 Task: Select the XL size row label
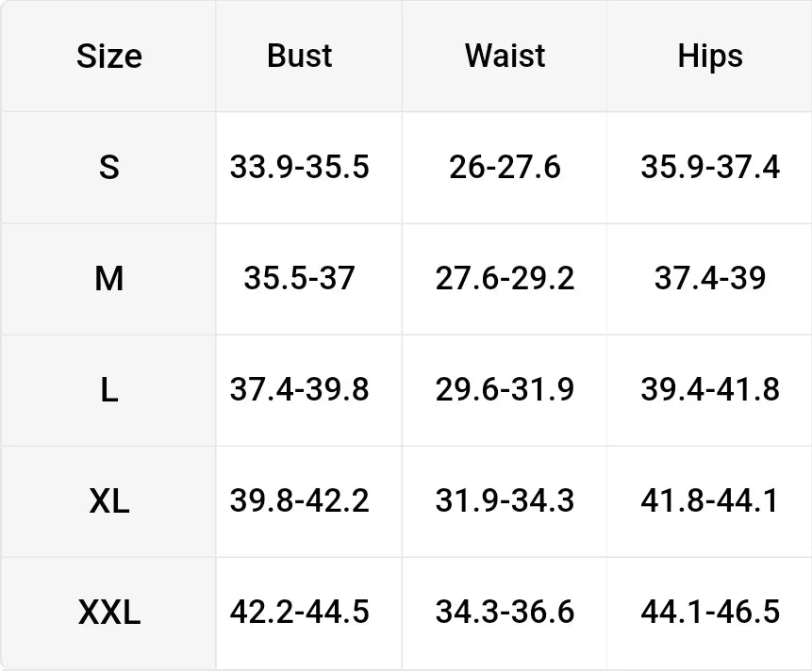109,500
